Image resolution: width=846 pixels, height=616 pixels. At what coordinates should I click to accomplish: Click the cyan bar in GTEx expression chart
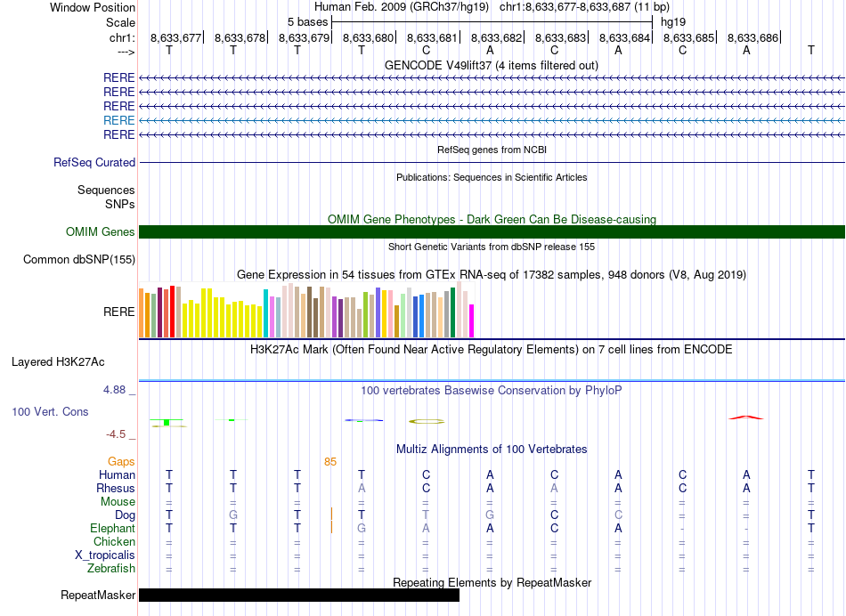tap(265, 313)
